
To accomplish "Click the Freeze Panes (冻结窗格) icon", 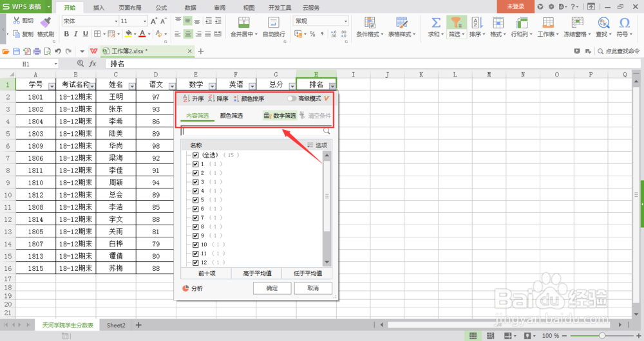I will [x=578, y=23].
